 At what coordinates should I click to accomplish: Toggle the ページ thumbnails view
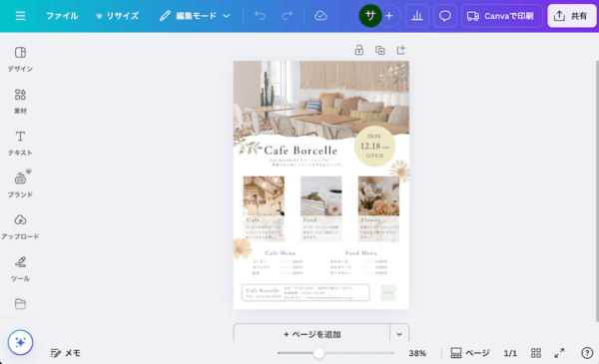(470, 353)
